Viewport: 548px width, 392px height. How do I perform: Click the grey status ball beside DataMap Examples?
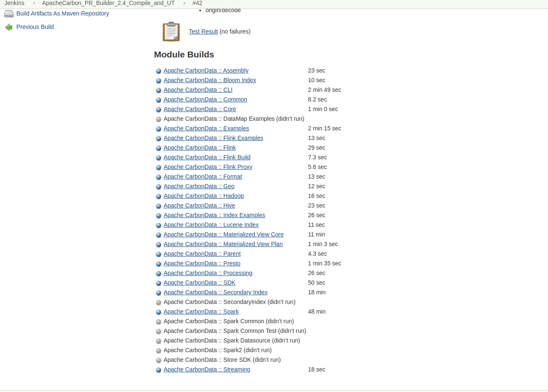[x=159, y=119]
